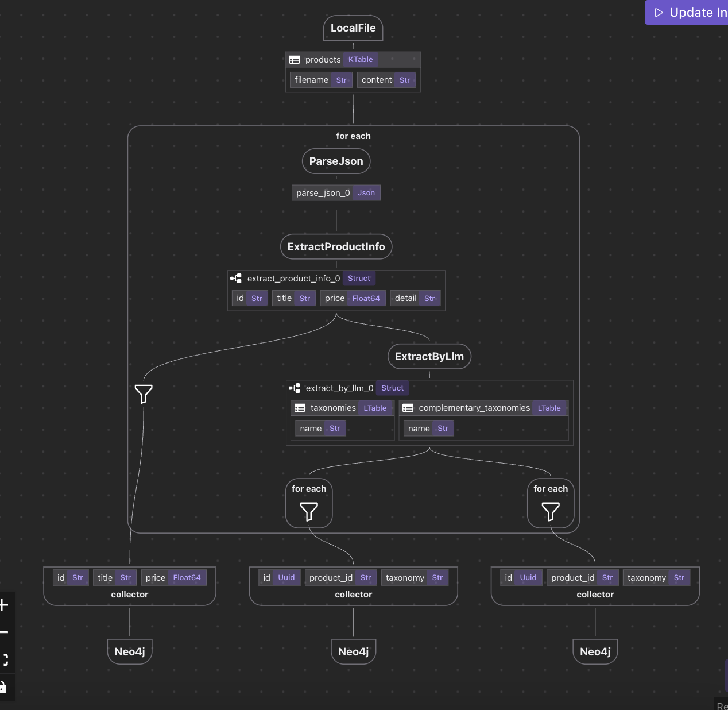Screen dimensions: 728x710
Task: Click the zoom out minus control
Action: tap(5, 632)
